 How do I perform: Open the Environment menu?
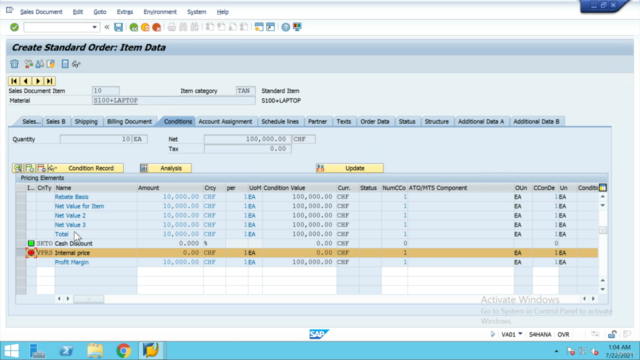(x=160, y=12)
